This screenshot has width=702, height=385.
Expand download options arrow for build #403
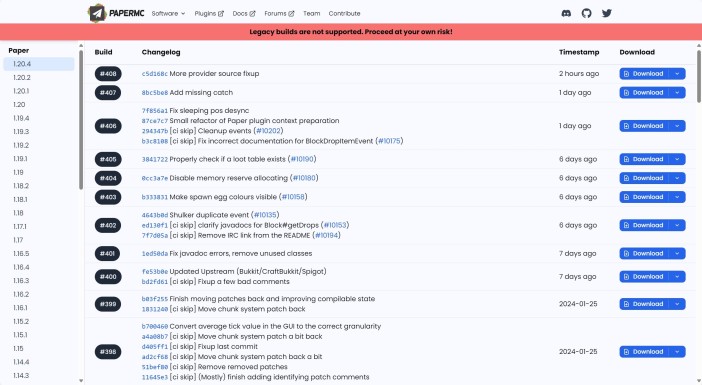pyautogui.click(x=677, y=197)
